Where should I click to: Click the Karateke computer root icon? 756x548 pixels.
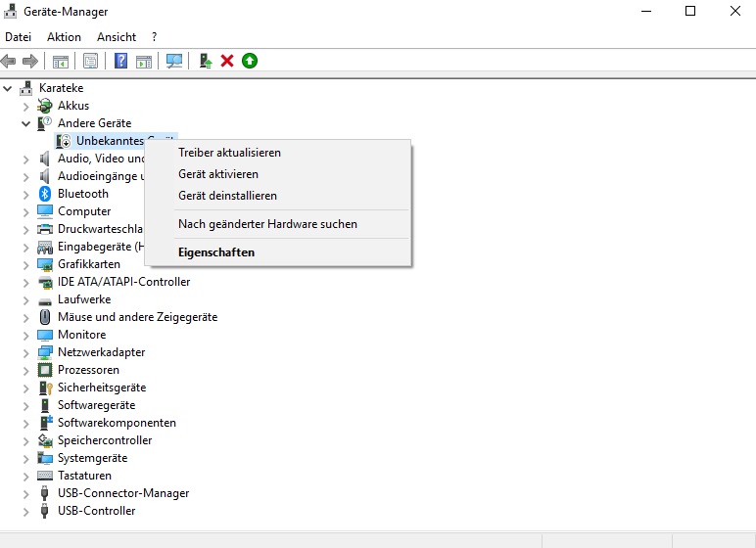click(26, 88)
